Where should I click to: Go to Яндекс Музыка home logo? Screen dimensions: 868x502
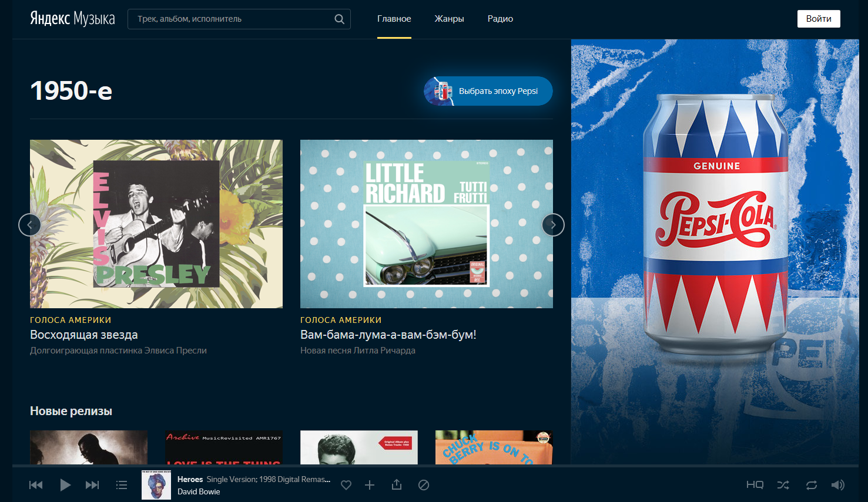click(x=72, y=19)
